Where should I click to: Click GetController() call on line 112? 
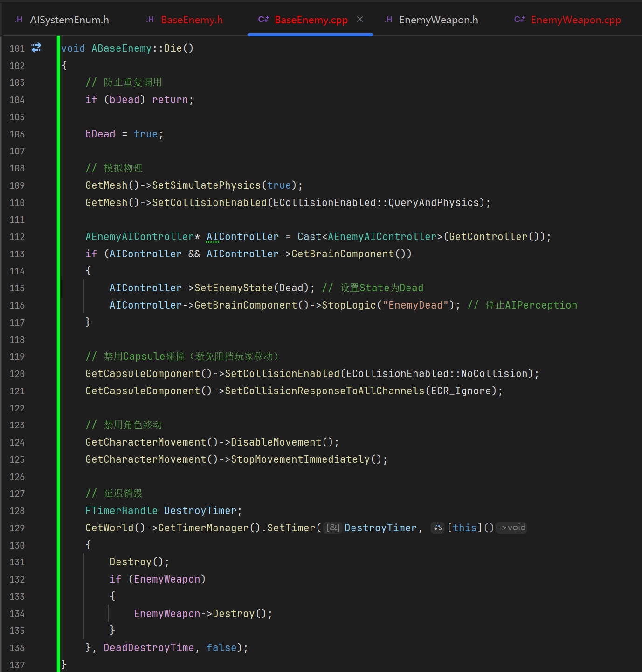[495, 237]
